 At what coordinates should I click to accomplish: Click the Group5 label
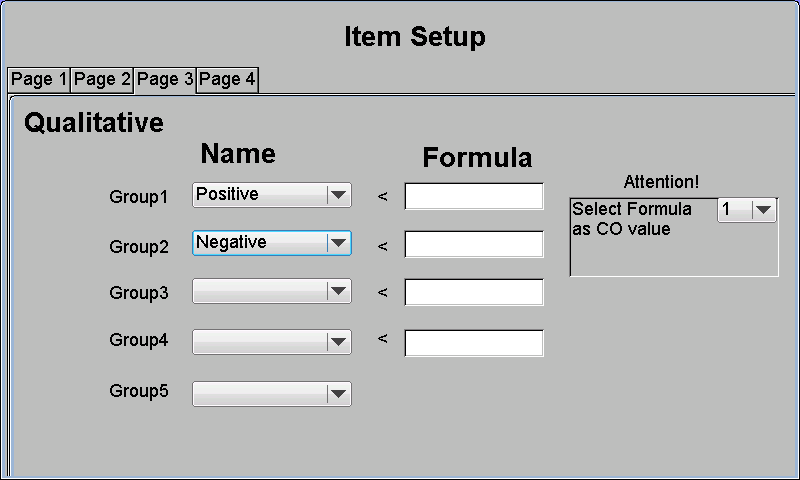coord(139,391)
